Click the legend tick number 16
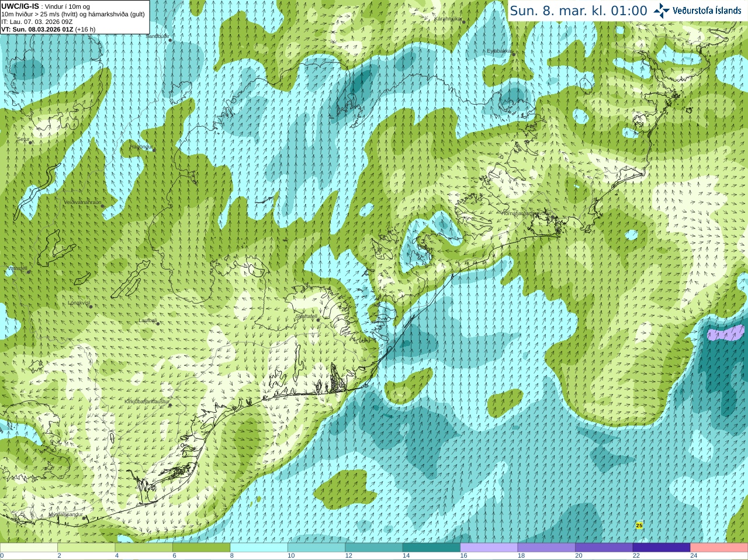Viewport: 748px width, 560px height. 463,556
